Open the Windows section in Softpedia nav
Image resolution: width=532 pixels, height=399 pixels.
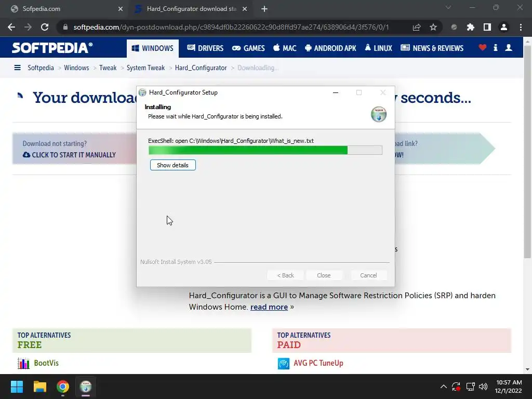[x=153, y=48]
